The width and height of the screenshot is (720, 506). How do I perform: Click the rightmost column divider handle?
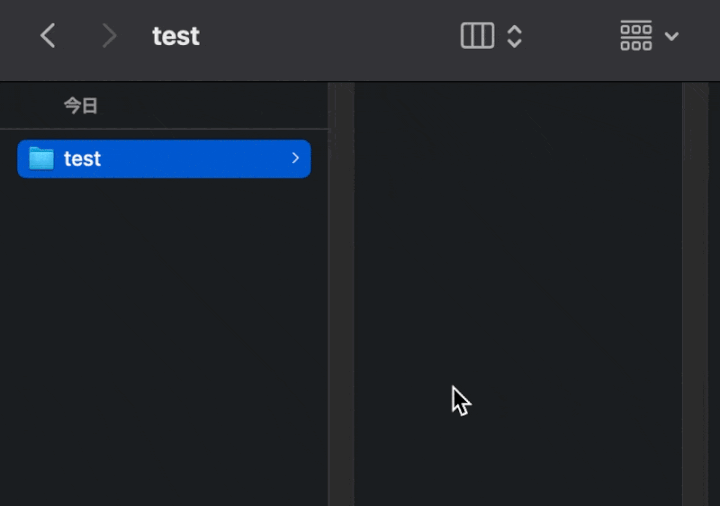click(695, 294)
